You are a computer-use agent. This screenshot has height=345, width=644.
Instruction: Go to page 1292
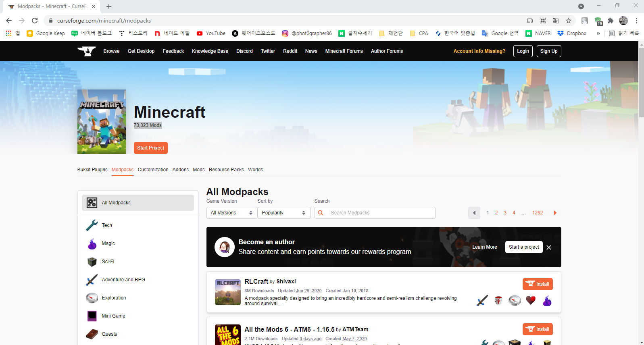(538, 213)
